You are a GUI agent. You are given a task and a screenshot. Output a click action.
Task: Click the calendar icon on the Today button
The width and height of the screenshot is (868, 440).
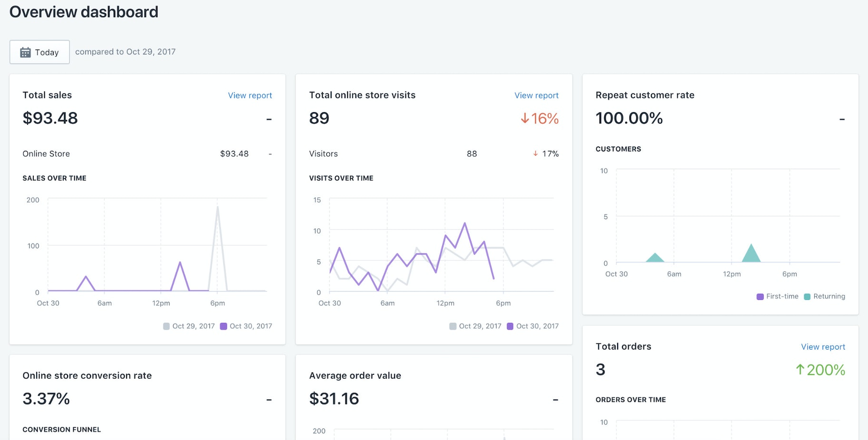pyautogui.click(x=26, y=52)
